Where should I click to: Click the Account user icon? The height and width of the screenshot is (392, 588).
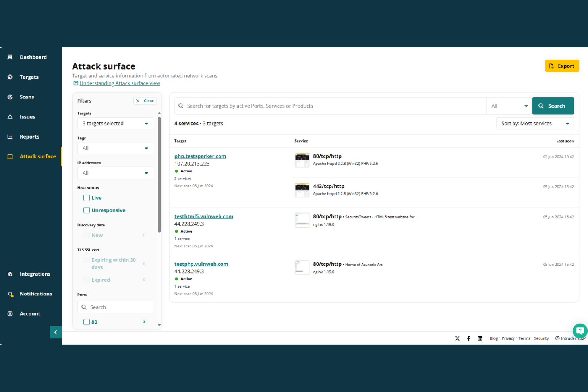coord(10,314)
